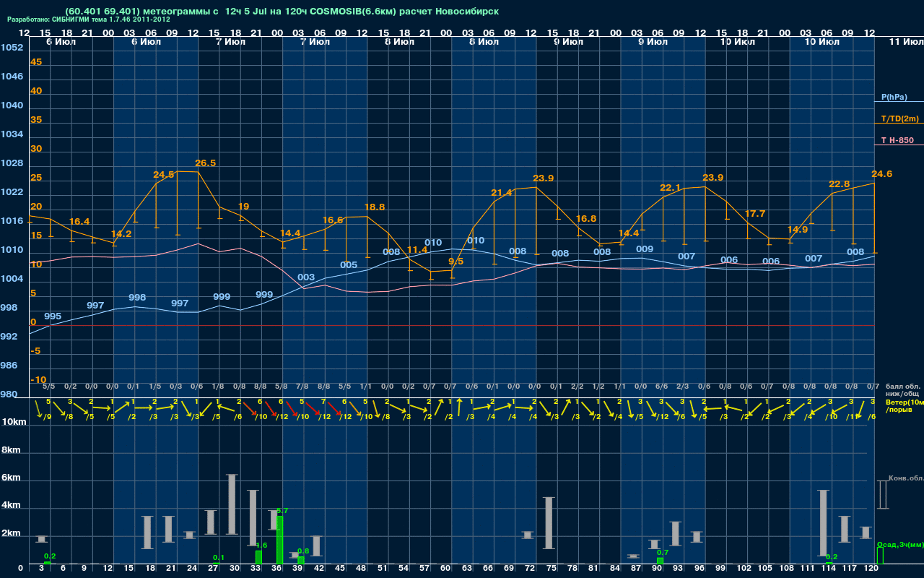The image size is (924, 578).
Task: Click the temperature label 18.8
Action: pyautogui.click(x=375, y=207)
